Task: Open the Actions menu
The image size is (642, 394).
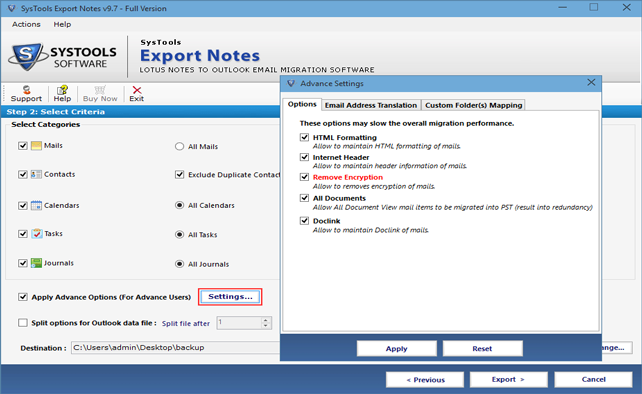Action: point(26,24)
